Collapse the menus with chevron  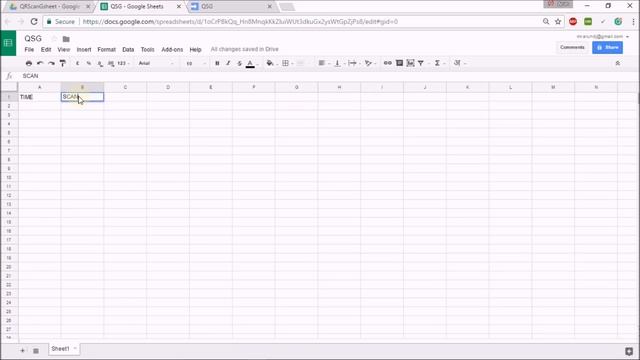pyautogui.click(x=618, y=63)
